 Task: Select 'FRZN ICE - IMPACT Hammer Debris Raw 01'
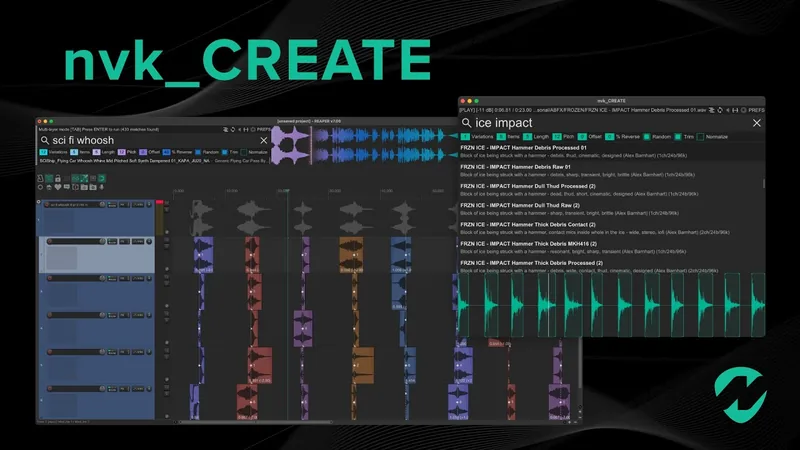[x=610, y=170]
